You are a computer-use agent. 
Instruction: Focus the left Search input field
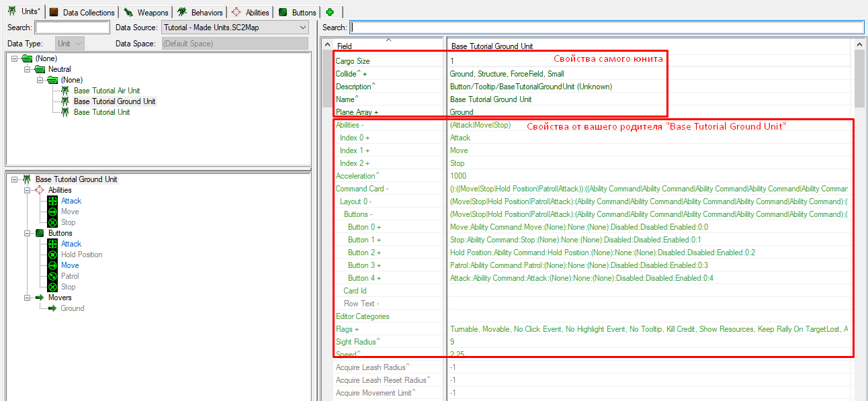tap(72, 28)
